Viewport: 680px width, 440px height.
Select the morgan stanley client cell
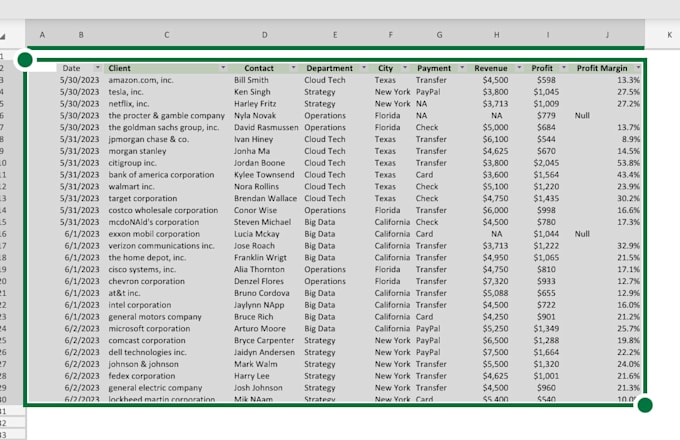click(137, 151)
